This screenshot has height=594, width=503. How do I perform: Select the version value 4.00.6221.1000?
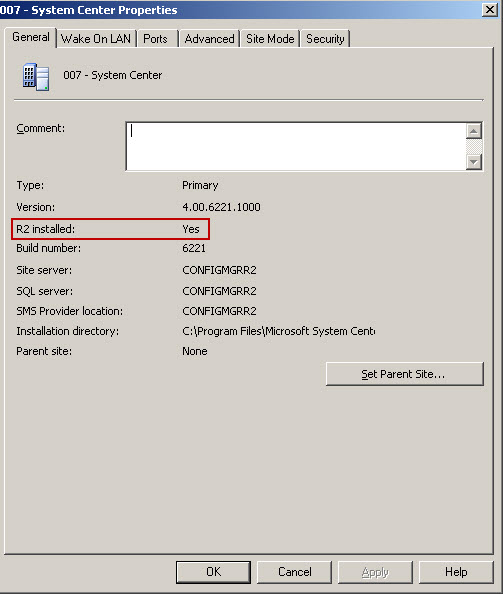(221, 207)
